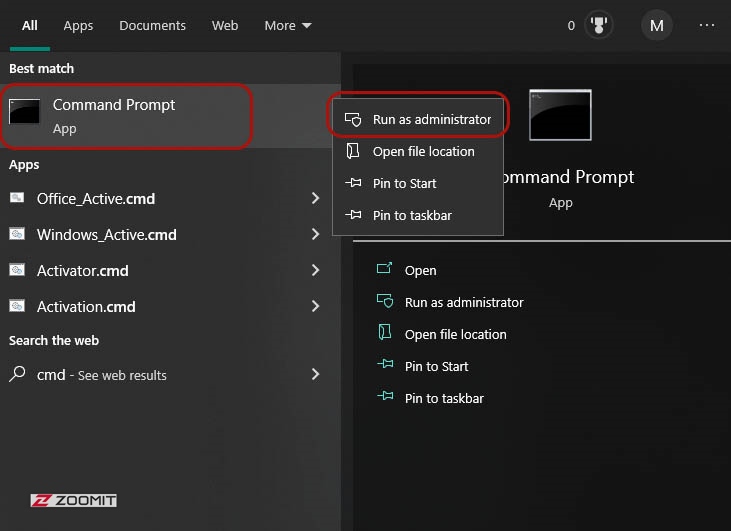Click the magnifier icon beside cmd web search

tap(18, 375)
